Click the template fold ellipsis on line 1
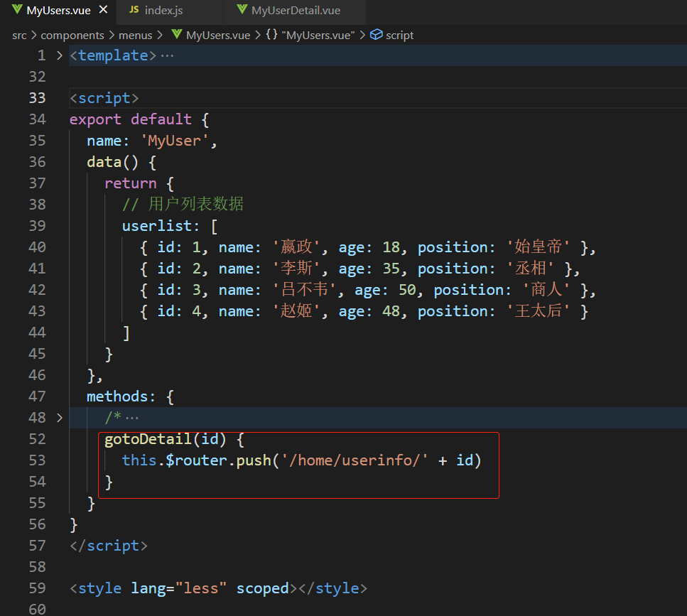Viewport: 687px width, 616px height. click(167, 56)
